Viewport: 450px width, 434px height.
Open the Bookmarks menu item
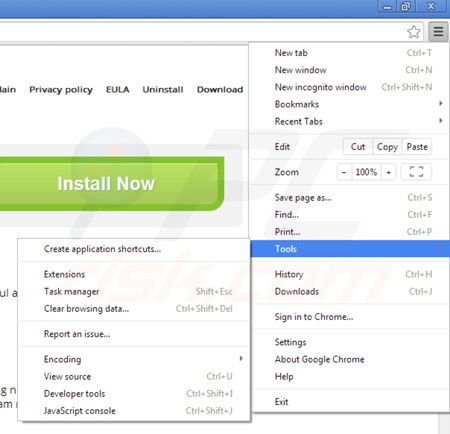349,104
